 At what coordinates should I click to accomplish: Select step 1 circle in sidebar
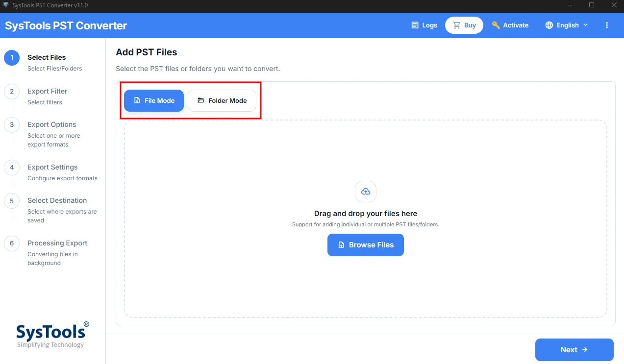(x=12, y=58)
